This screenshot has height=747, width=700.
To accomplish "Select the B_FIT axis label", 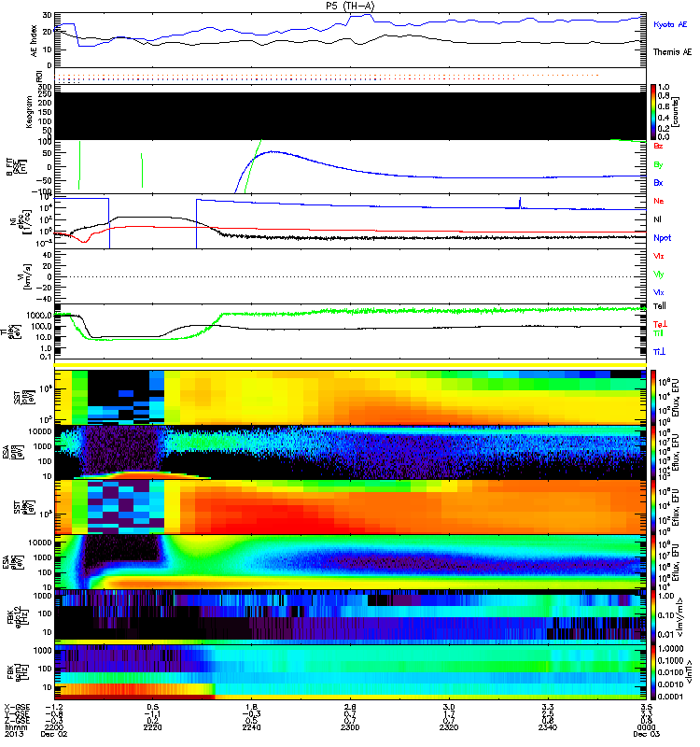I will point(9,167).
